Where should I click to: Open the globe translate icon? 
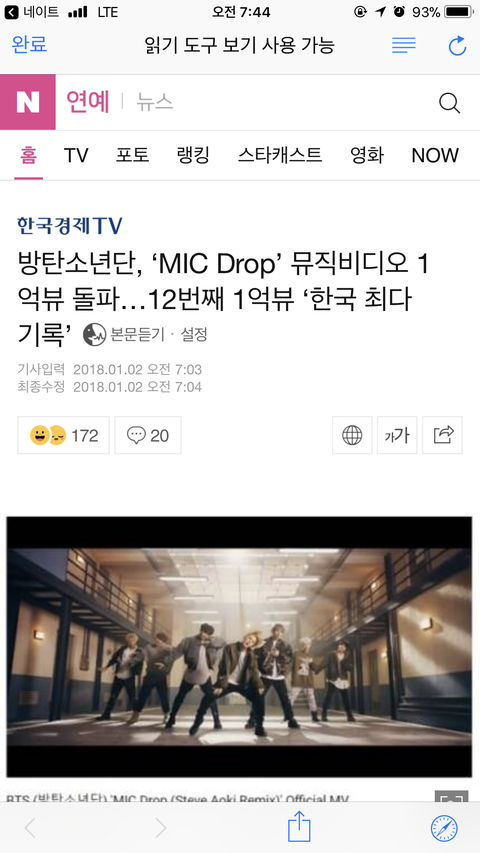(x=352, y=435)
